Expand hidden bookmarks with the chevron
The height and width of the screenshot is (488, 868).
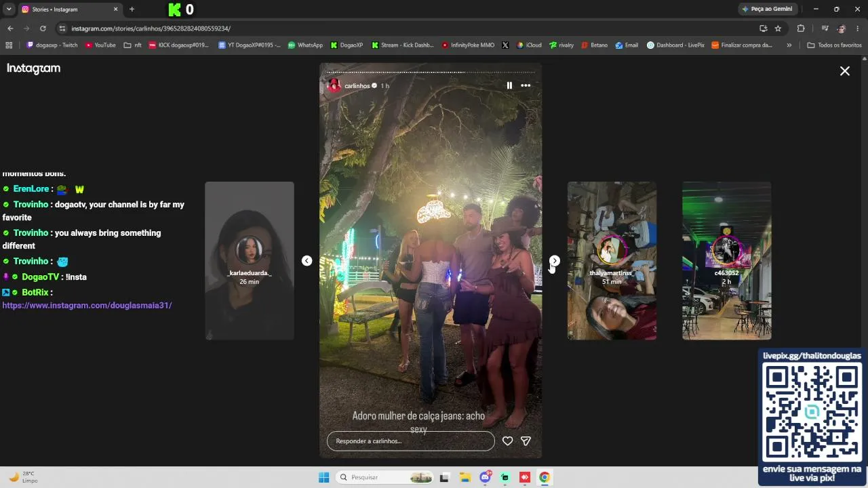click(x=789, y=45)
